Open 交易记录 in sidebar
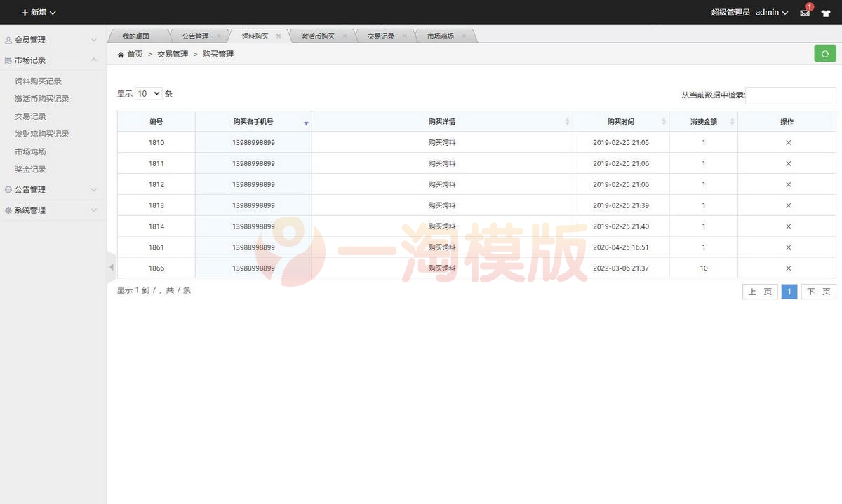The image size is (842, 504). pos(30,116)
